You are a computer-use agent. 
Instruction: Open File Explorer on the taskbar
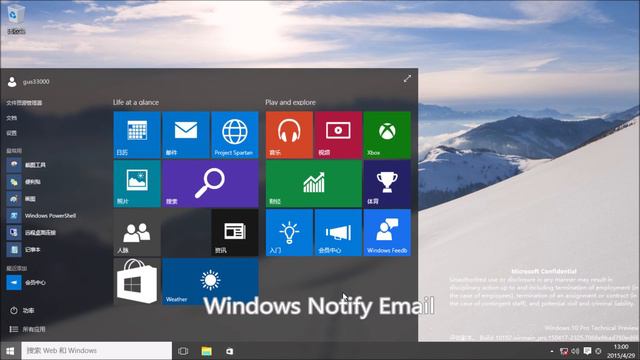tap(207, 351)
